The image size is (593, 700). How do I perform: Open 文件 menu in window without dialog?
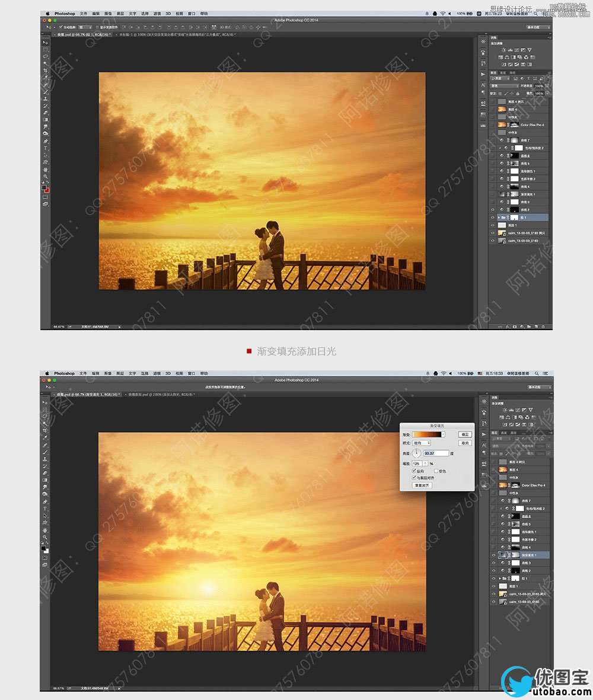pos(84,14)
